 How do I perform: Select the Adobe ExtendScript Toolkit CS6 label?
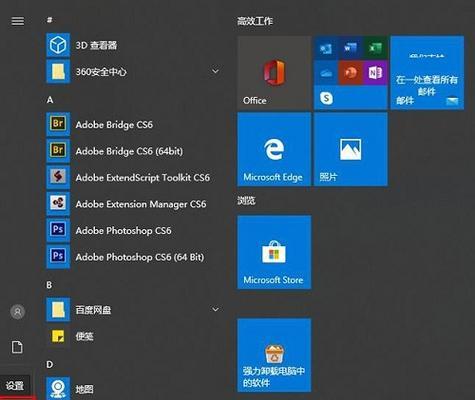coord(143,177)
